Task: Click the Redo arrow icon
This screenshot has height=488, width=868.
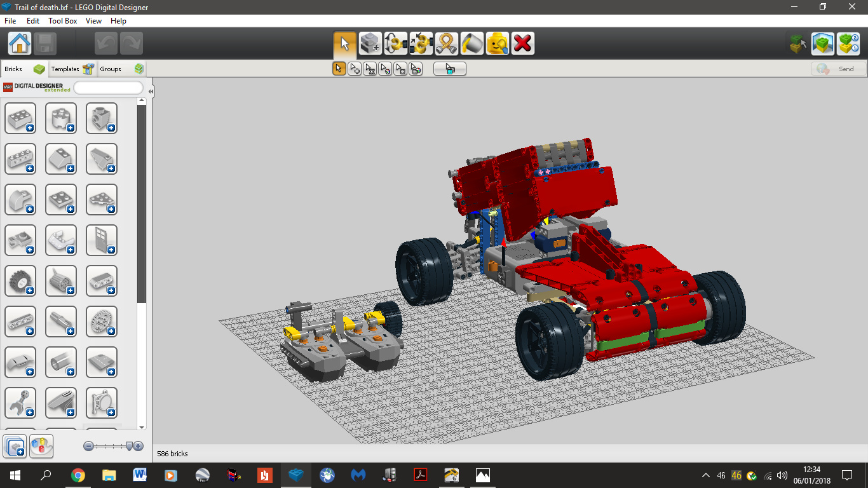Action: pos(132,43)
